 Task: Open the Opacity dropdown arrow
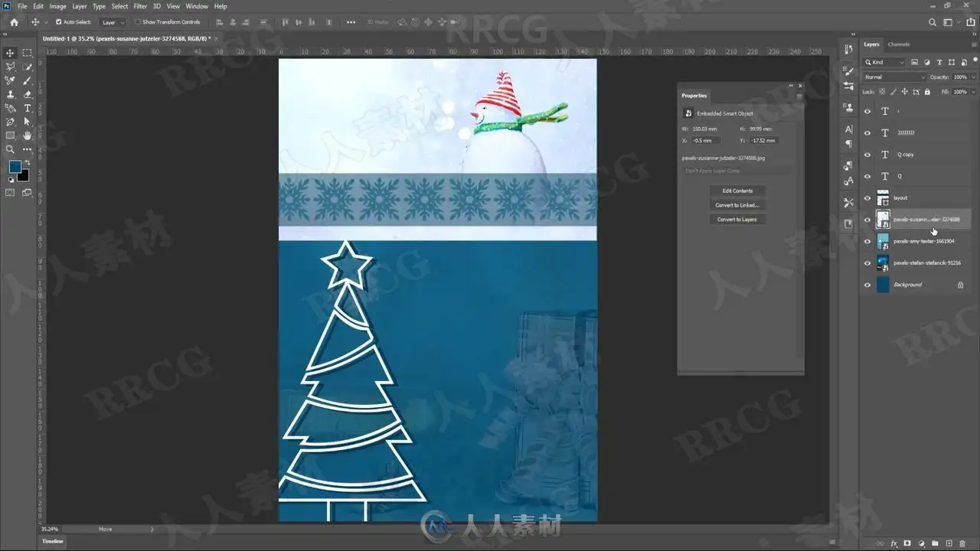(973, 77)
